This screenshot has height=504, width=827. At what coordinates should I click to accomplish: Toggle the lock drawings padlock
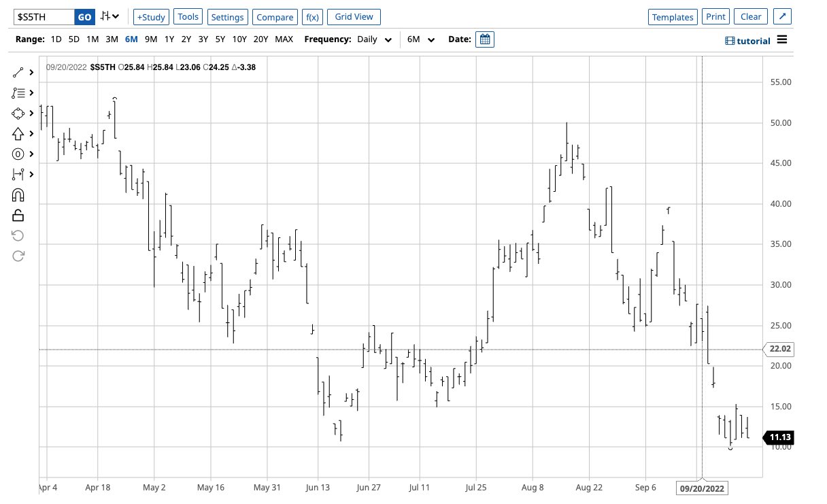(18, 216)
